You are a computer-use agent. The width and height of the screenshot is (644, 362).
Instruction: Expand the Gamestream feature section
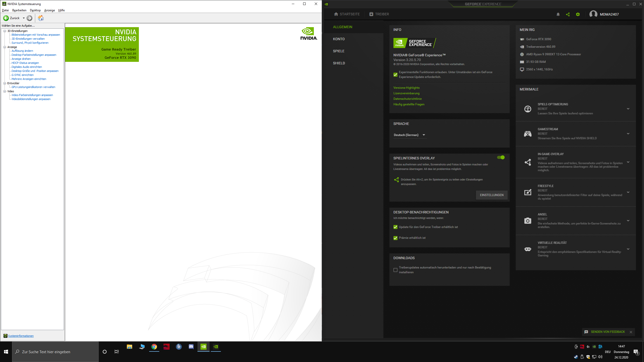click(x=628, y=134)
